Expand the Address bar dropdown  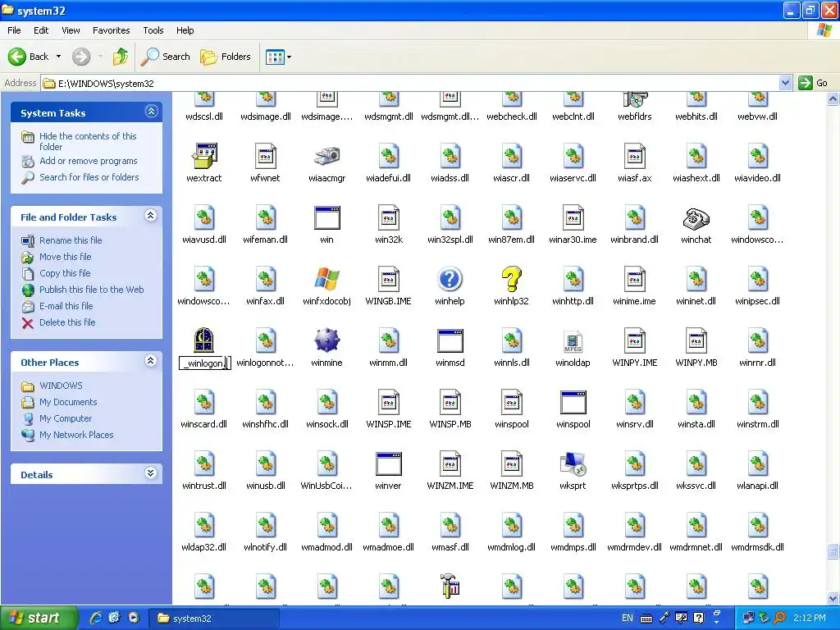coord(785,83)
